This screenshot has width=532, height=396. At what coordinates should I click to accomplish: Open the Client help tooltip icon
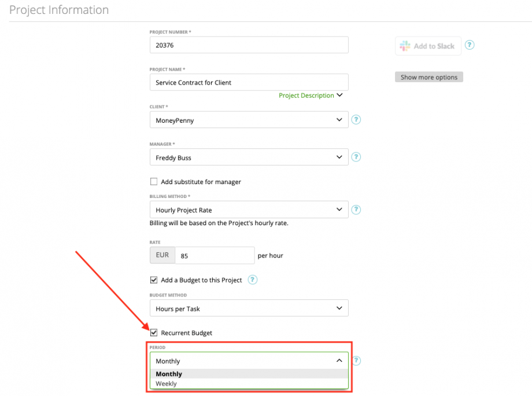(x=356, y=120)
